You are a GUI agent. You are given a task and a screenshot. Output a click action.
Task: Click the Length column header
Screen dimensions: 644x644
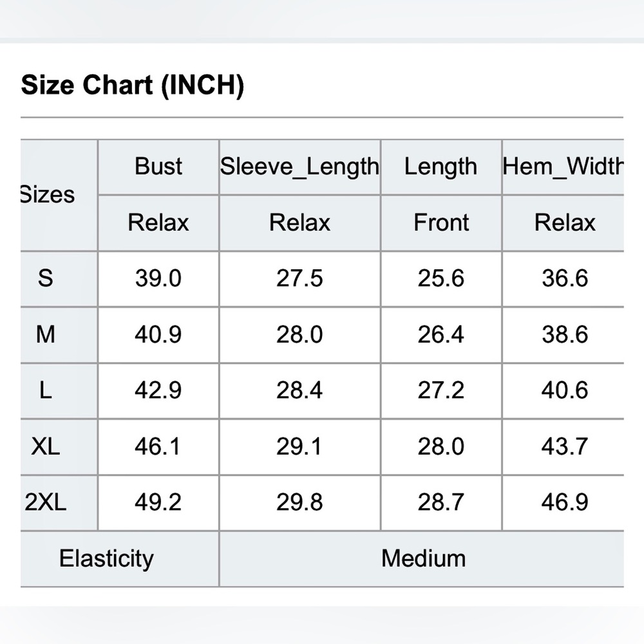tap(441, 167)
